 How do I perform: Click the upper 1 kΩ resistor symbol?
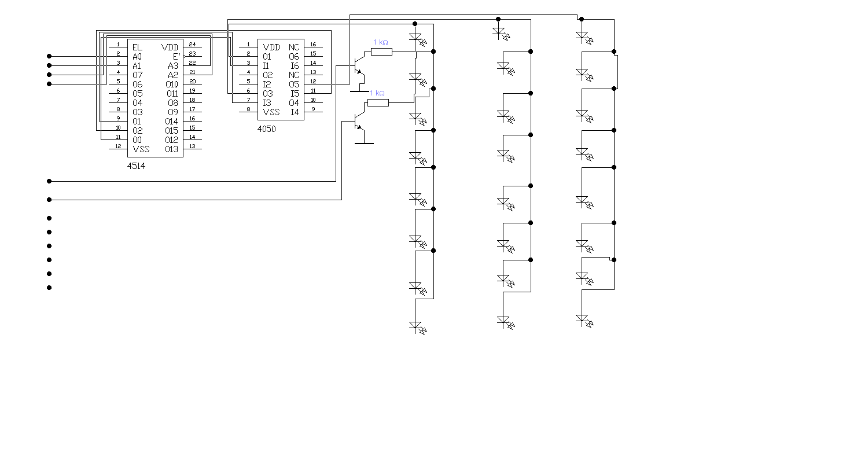tap(381, 52)
